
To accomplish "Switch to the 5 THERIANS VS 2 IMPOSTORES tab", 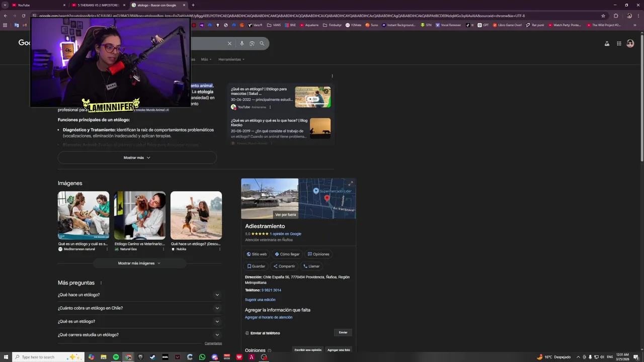I will (x=98, y=5).
